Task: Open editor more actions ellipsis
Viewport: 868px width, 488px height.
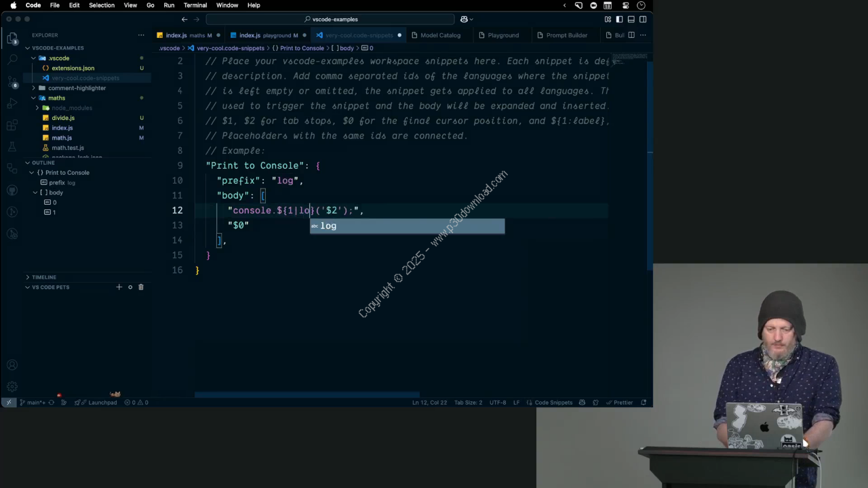Action: pos(643,35)
